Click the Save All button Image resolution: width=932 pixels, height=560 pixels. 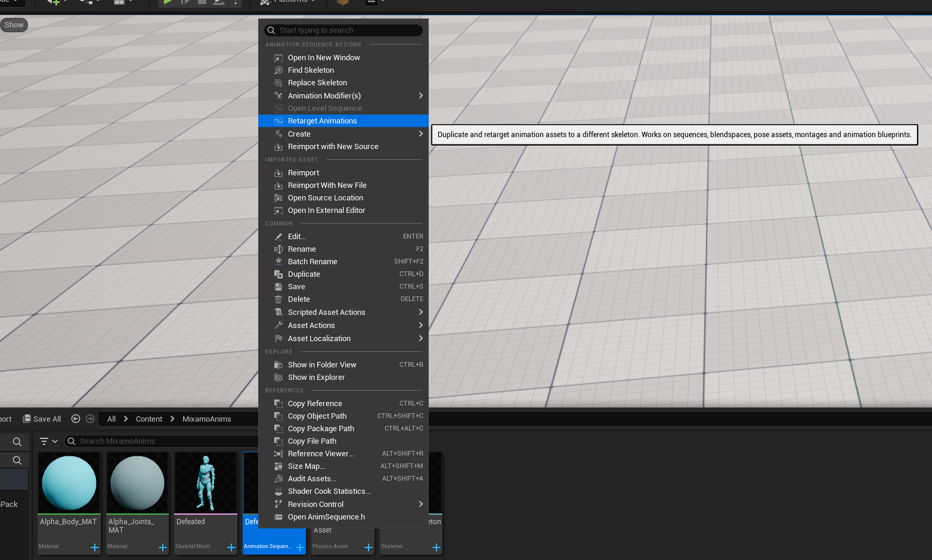pyautogui.click(x=42, y=419)
